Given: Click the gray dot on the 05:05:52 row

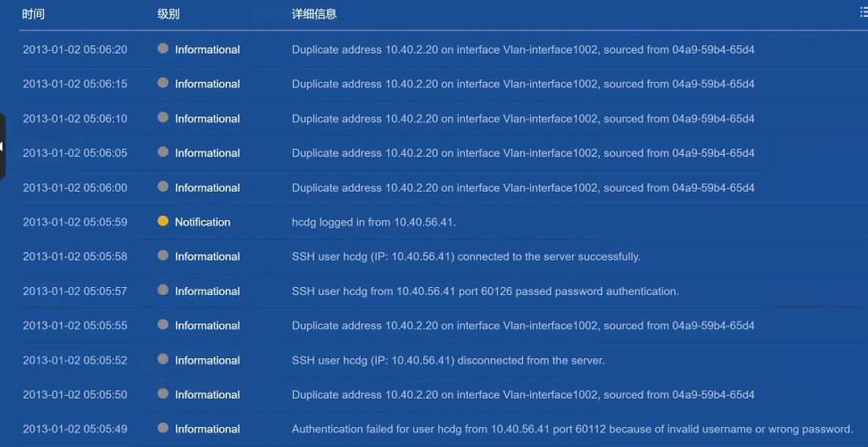Looking at the screenshot, I should 163,359.
